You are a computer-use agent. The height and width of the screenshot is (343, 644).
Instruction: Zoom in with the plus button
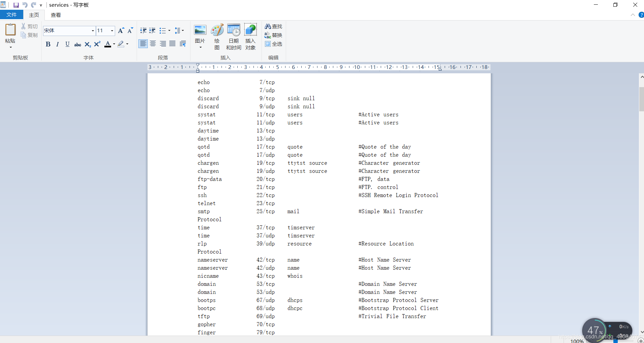point(640,341)
